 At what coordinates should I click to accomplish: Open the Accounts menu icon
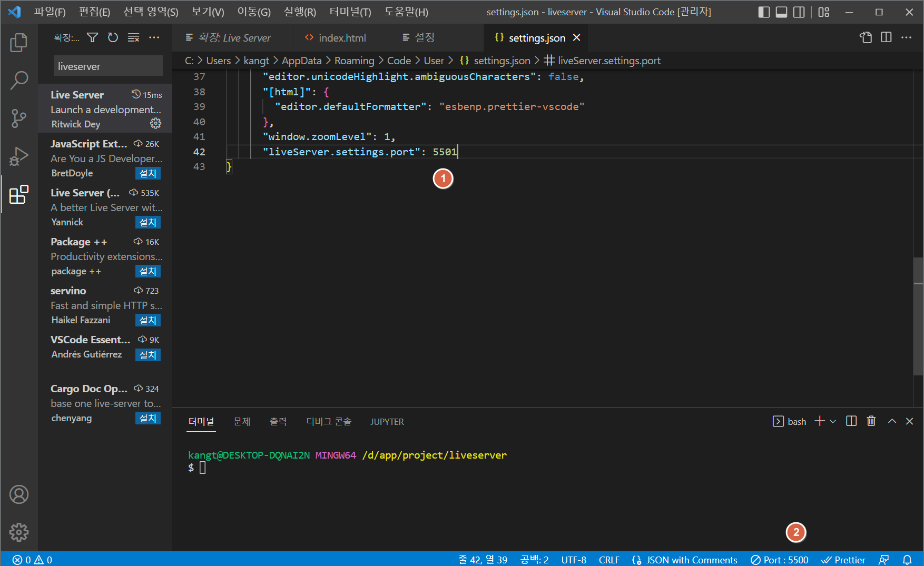pyautogui.click(x=19, y=494)
